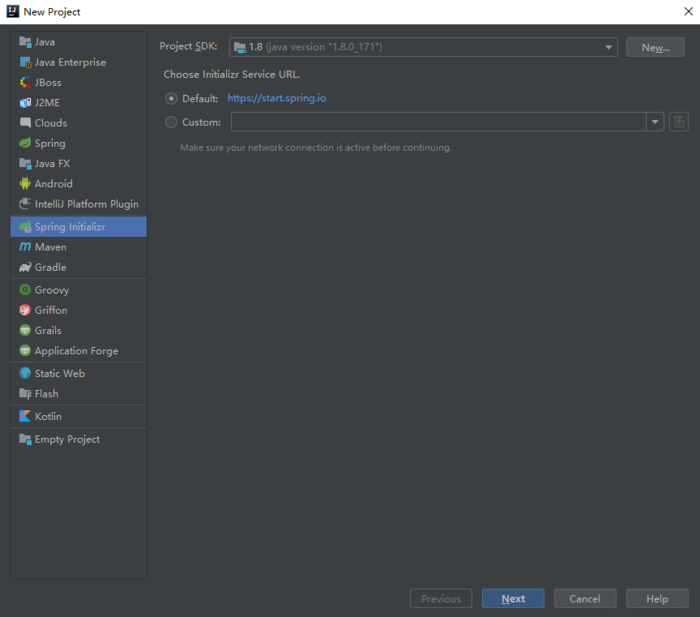Select the Java FX label
Viewport: 700px width, 617px height.
point(52,163)
